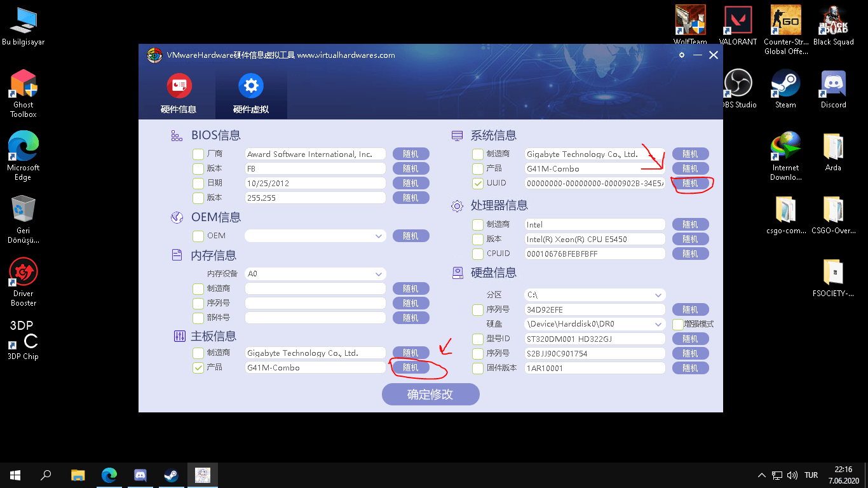Viewport: 868px width, 488px height.
Task: Switch to the 硬件信息 tab
Action: (179, 94)
